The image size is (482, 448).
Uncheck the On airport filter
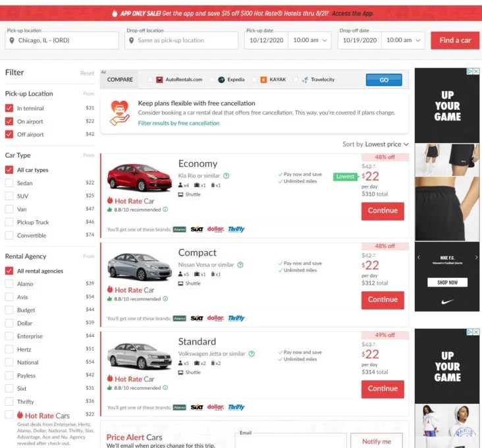pyautogui.click(x=9, y=121)
